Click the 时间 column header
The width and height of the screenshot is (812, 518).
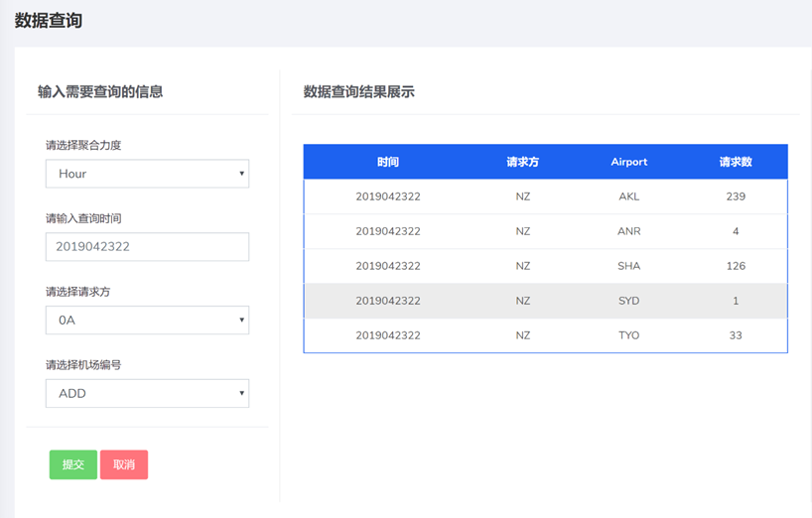[x=388, y=162]
